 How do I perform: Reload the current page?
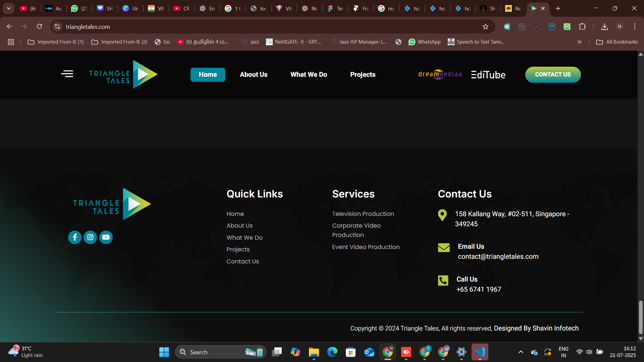click(40, 26)
